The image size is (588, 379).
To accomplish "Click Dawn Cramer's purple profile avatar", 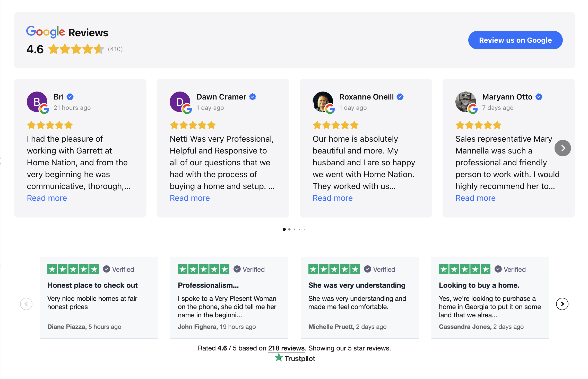I will pyautogui.click(x=180, y=102).
